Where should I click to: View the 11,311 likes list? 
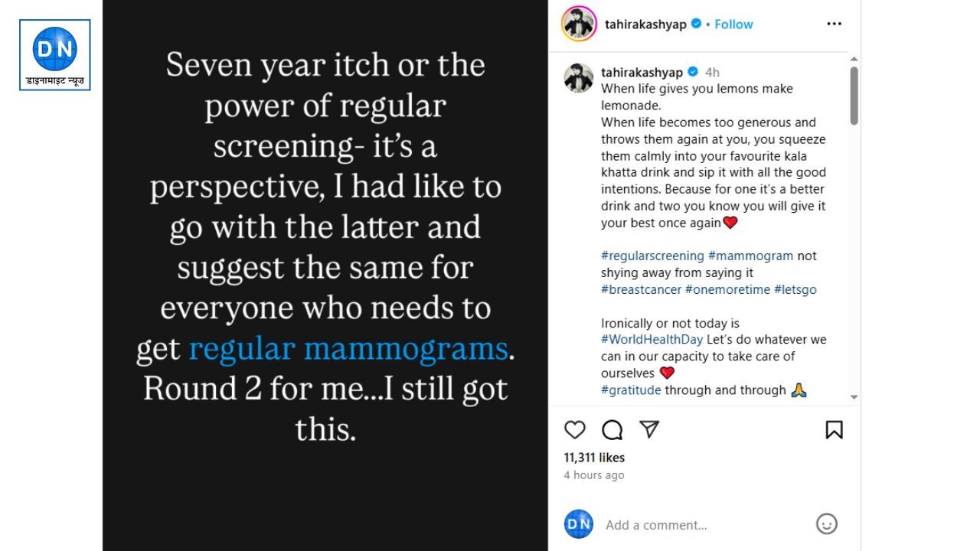coord(594,458)
